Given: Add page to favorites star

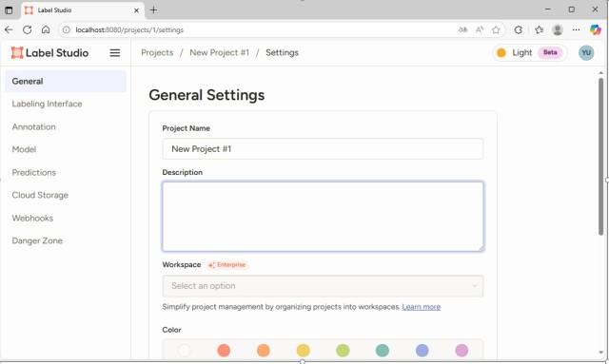Looking at the screenshot, I should [x=496, y=29].
